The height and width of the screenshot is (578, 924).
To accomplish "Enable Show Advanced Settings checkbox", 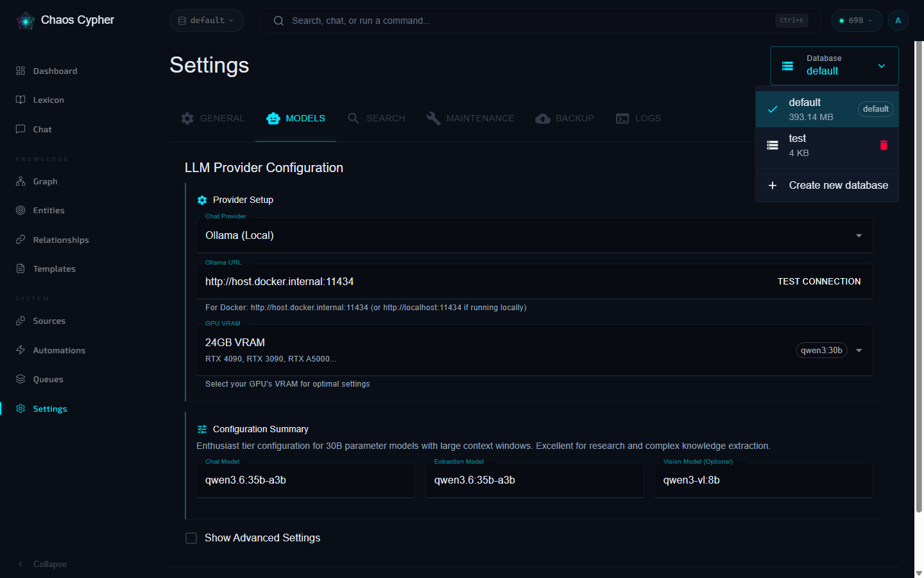I will pyautogui.click(x=191, y=538).
